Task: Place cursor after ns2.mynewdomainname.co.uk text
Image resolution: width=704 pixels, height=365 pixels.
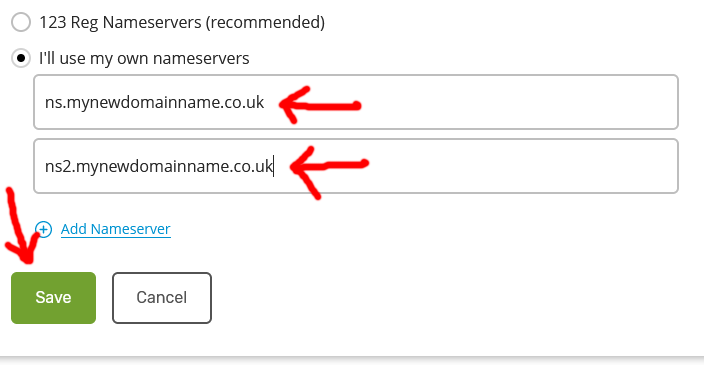Action: 274,166
